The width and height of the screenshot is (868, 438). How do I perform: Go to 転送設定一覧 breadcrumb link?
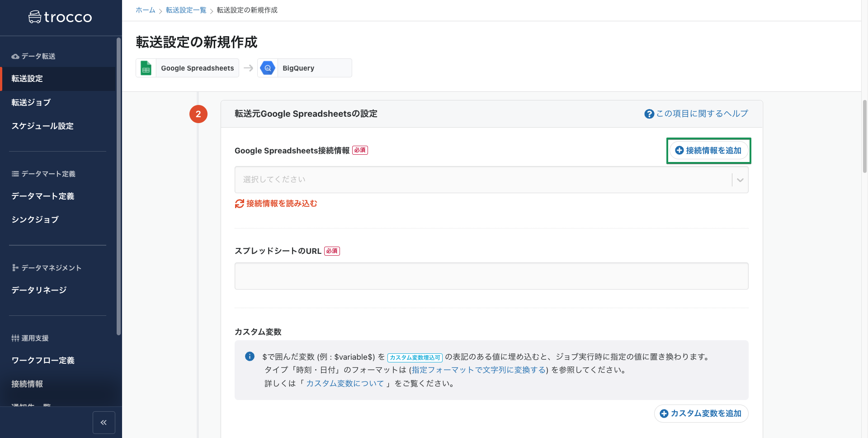[x=186, y=10]
